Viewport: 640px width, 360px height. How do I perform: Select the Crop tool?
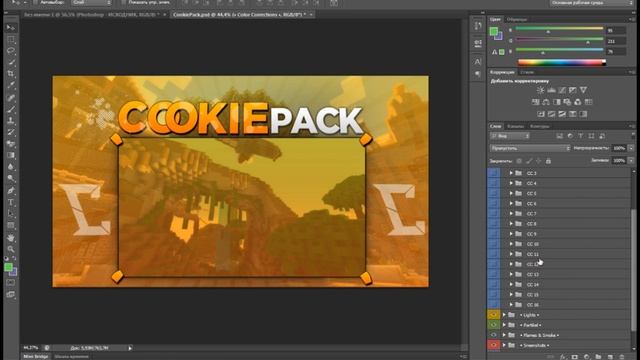click(x=11, y=74)
